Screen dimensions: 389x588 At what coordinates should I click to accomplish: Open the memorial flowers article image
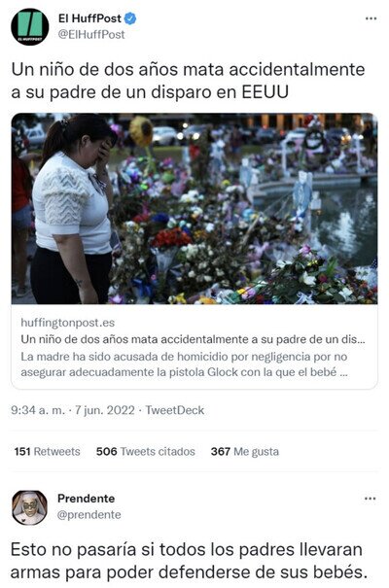(194, 209)
